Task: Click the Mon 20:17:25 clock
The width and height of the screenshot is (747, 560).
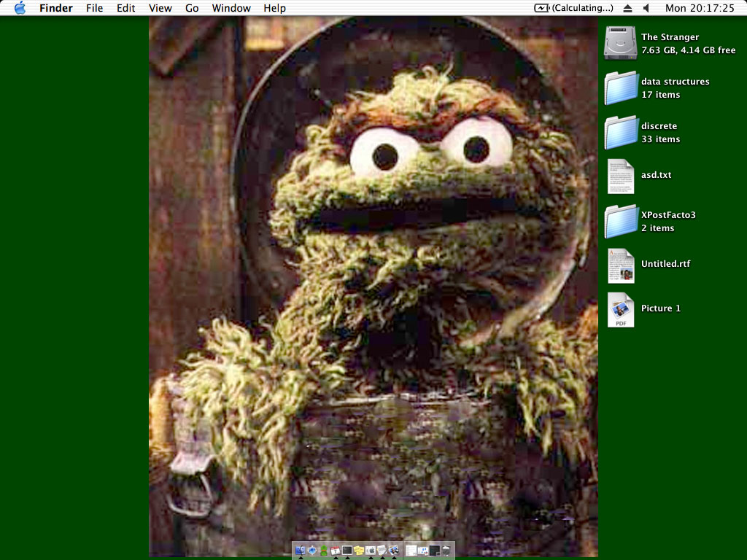Action: pyautogui.click(x=700, y=8)
